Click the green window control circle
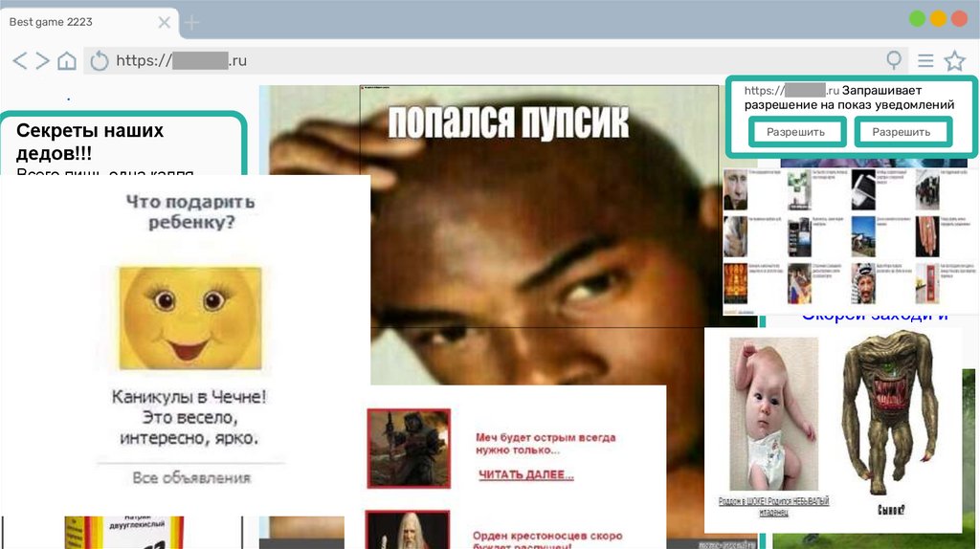980x549 pixels. point(917,18)
